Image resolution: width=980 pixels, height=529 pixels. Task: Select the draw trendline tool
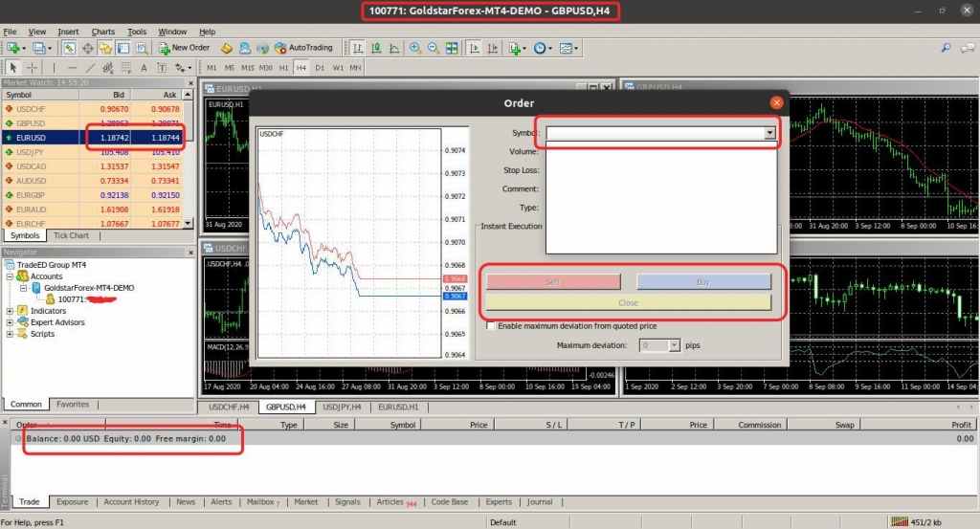[90, 68]
